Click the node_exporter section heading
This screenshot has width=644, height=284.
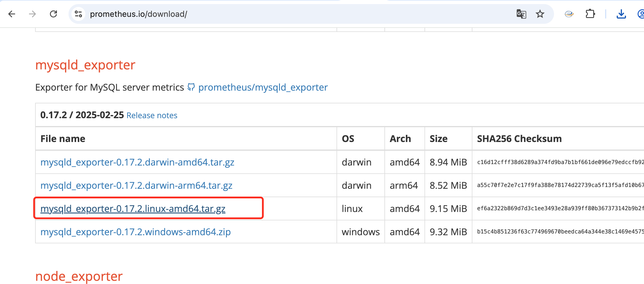79,276
